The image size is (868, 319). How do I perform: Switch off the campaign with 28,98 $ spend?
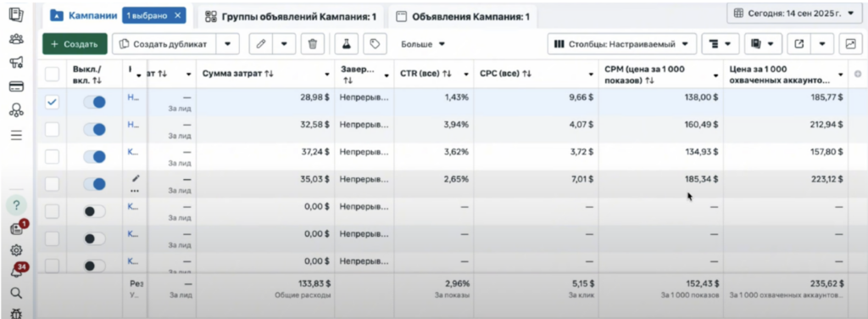(95, 103)
